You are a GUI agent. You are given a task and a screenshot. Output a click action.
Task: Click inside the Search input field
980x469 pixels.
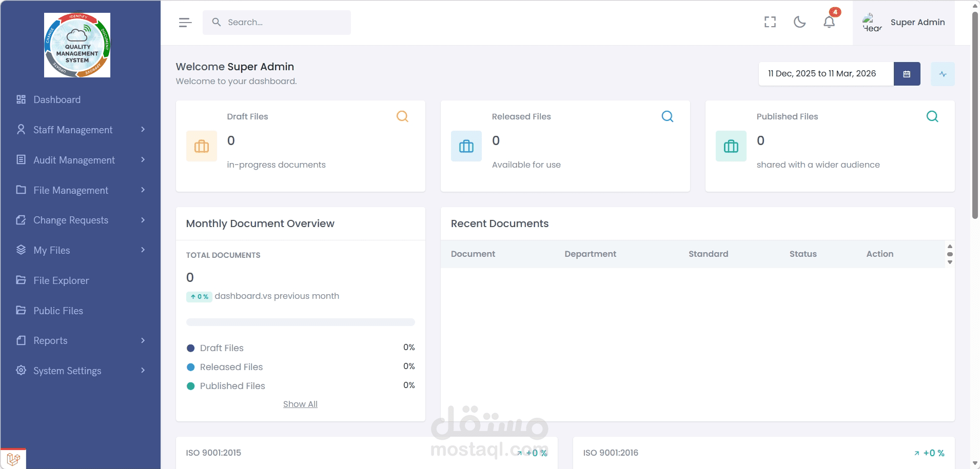[x=277, y=22]
